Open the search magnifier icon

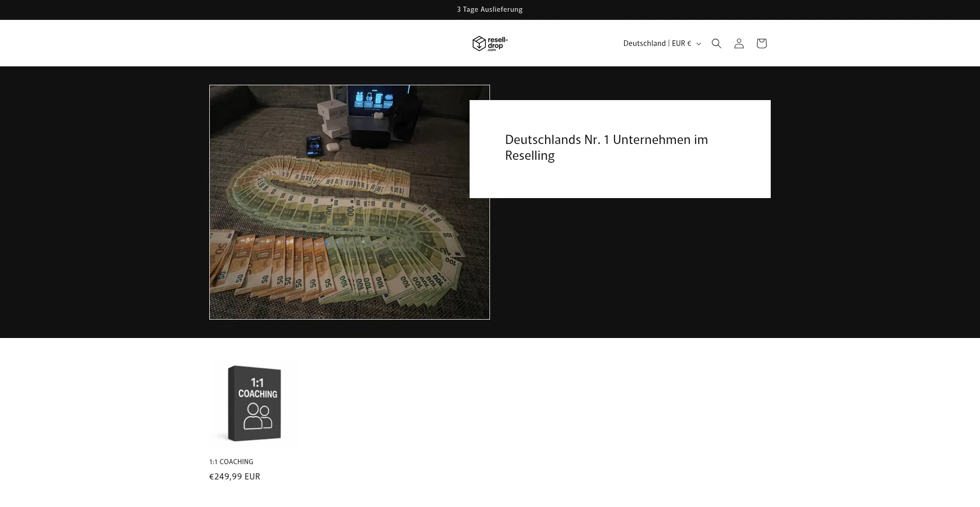pos(716,43)
